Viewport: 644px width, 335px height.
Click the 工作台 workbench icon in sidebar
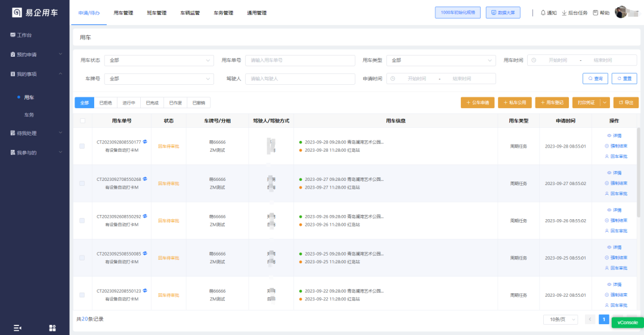pyautogui.click(x=13, y=35)
